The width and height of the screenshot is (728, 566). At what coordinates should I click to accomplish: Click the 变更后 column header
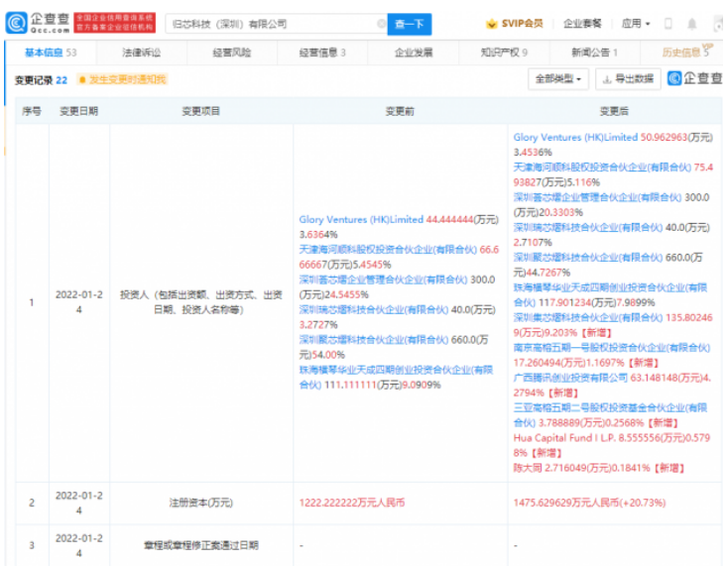pos(614,111)
